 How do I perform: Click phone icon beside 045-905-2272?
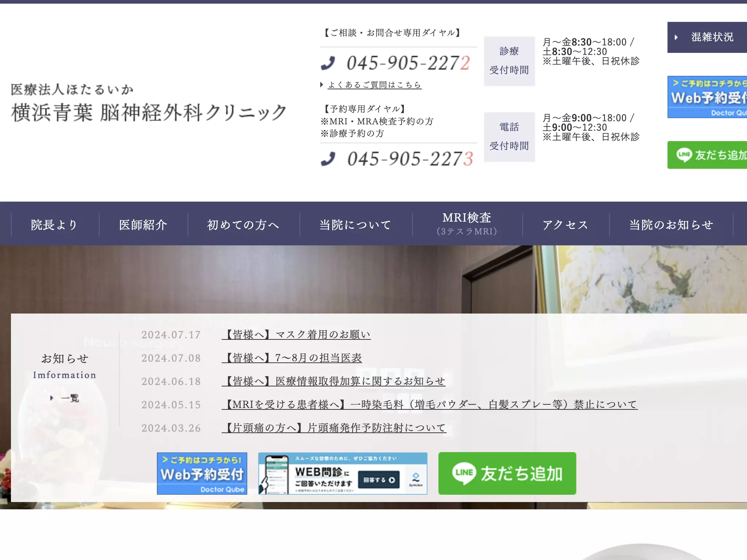pyautogui.click(x=328, y=63)
